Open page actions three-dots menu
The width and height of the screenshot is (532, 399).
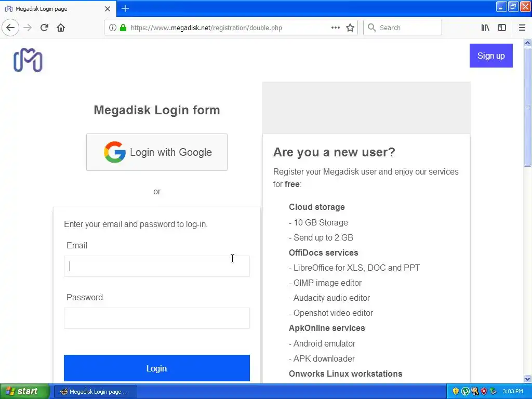coord(335,28)
